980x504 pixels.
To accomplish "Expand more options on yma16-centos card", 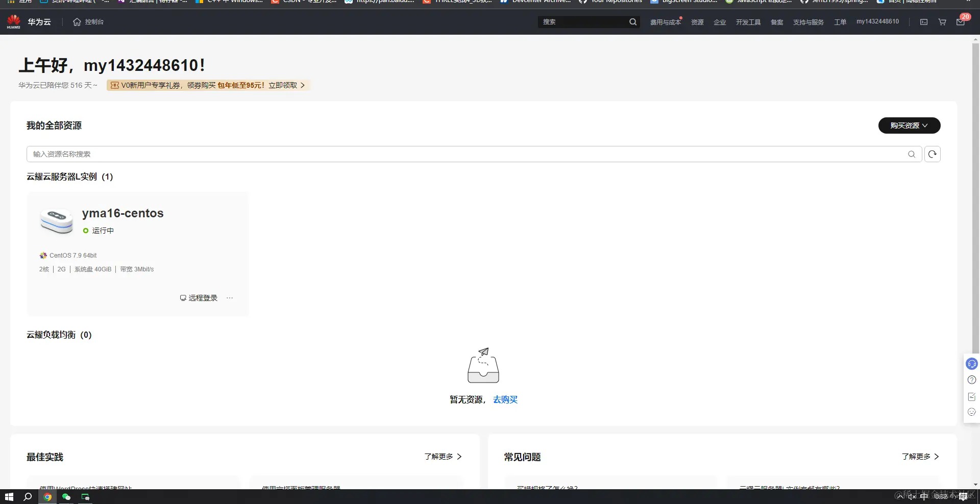I will (x=230, y=297).
